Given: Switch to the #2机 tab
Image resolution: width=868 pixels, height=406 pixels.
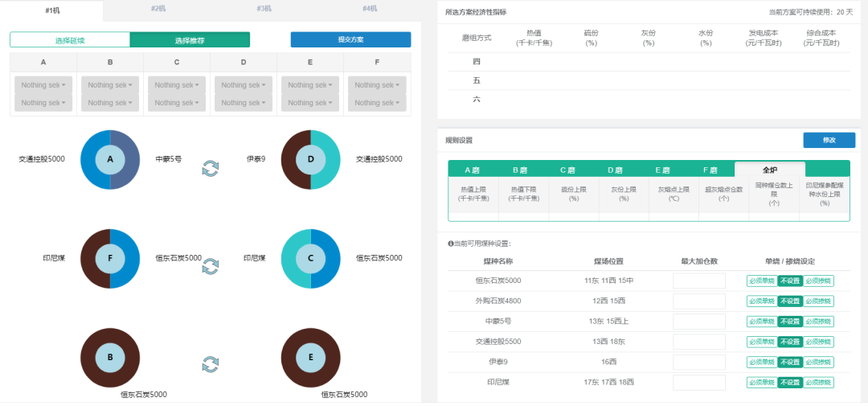Looking at the screenshot, I should [158, 9].
